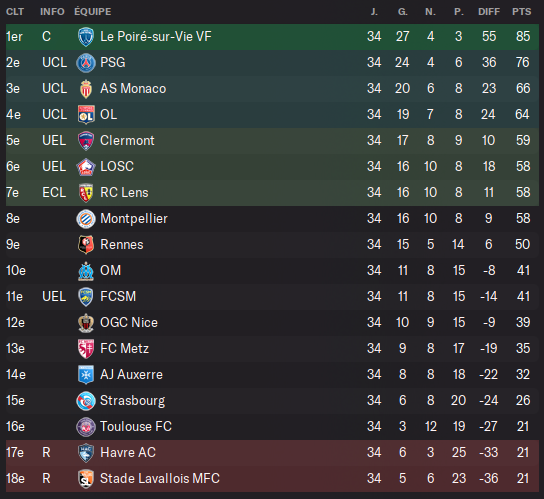Click the Strasbourg club logo

(x=86, y=401)
